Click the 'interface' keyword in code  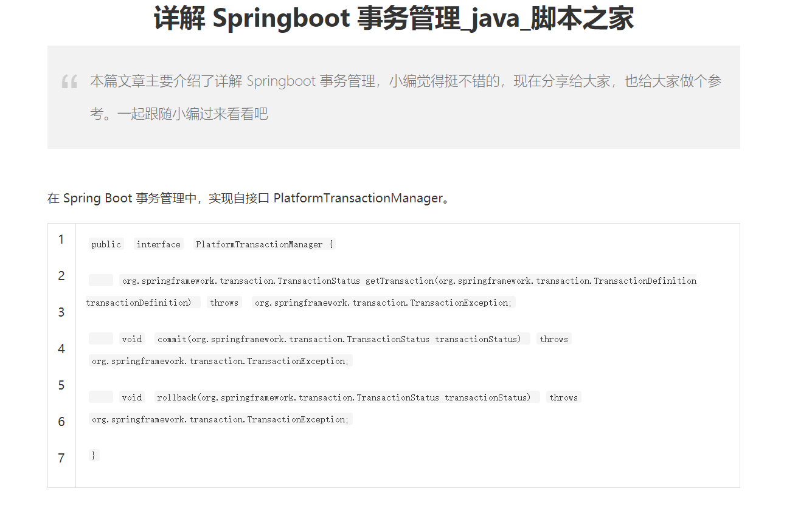coord(158,244)
